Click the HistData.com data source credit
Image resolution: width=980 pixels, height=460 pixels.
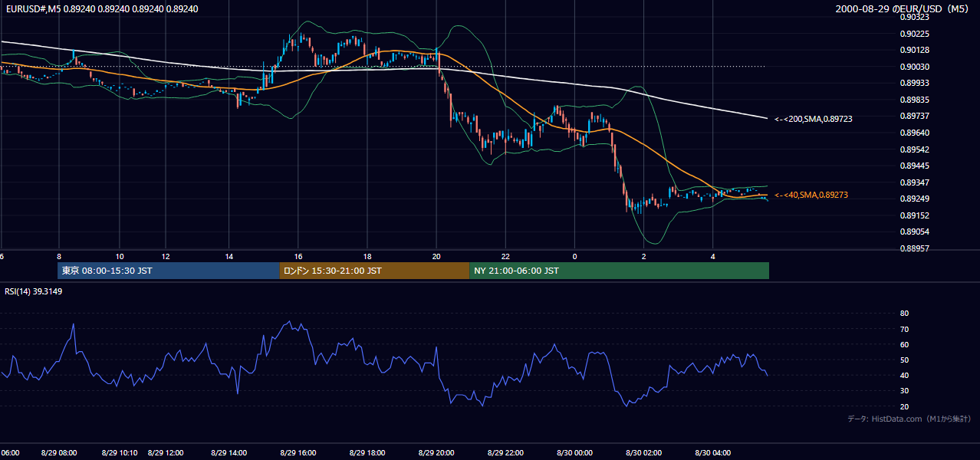coord(909,419)
